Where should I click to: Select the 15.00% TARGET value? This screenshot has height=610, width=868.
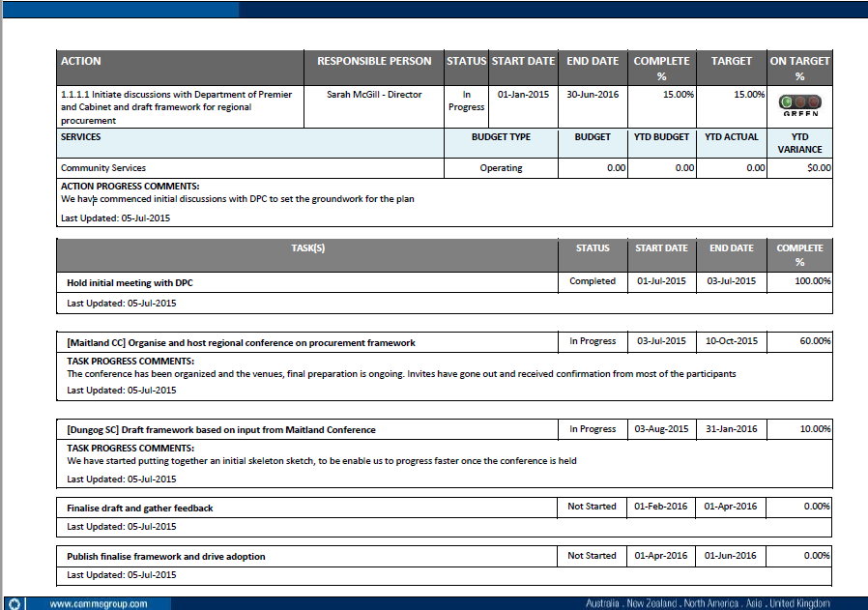coord(749,95)
